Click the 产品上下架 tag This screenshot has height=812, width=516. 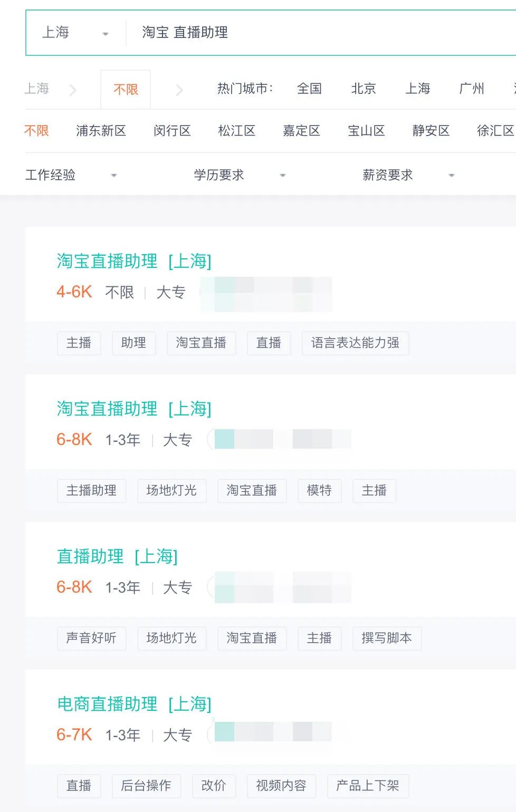pyautogui.click(x=368, y=786)
